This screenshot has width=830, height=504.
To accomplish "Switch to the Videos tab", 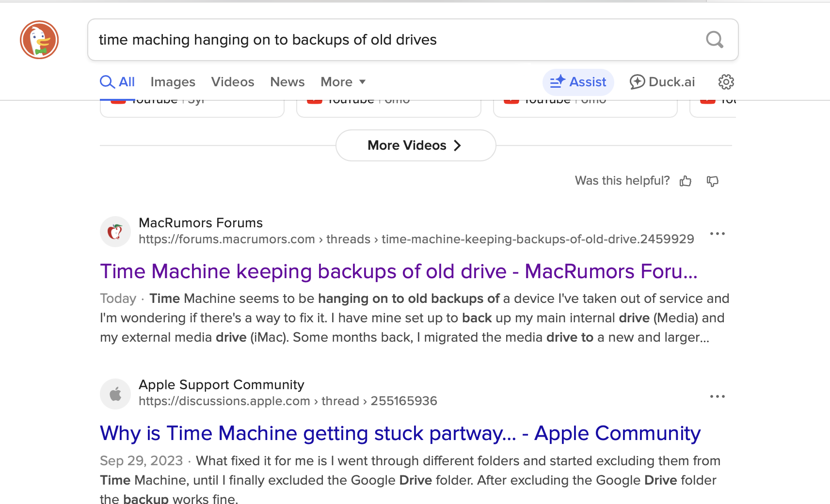I will click(233, 82).
